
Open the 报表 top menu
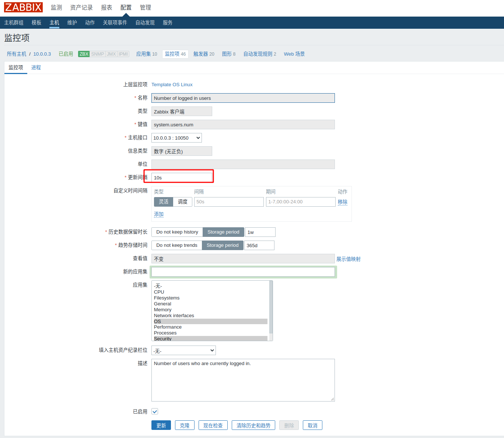(106, 8)
